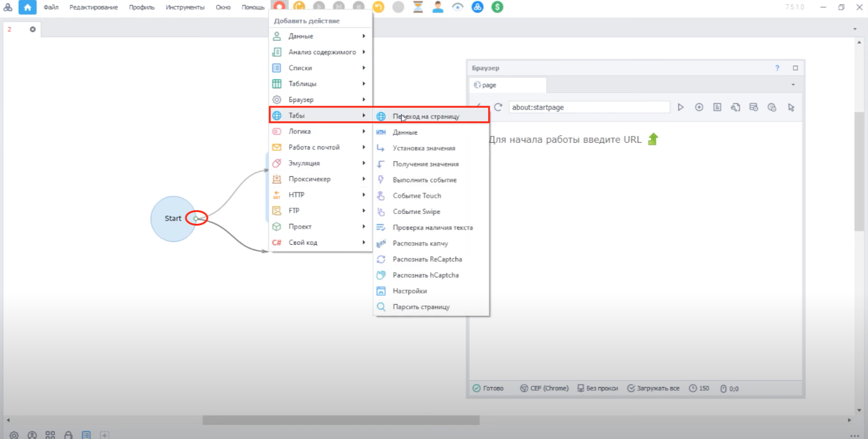Screen dimensions: 868x439
Task: Click the play arrow beside the address bar
Action: pos(681,107)
